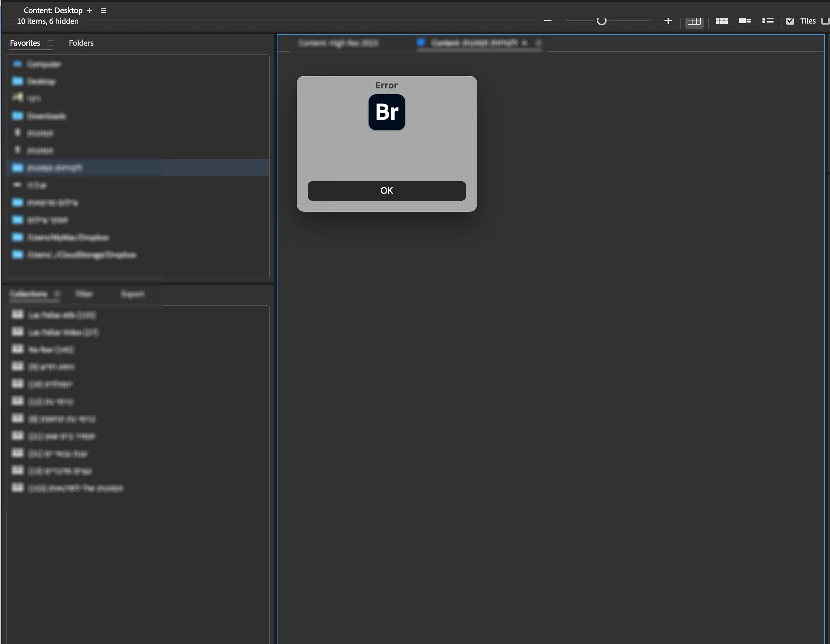Open the Filter panel tab
The height and width of the screenshot is (644, 830).
pos(84,294)
